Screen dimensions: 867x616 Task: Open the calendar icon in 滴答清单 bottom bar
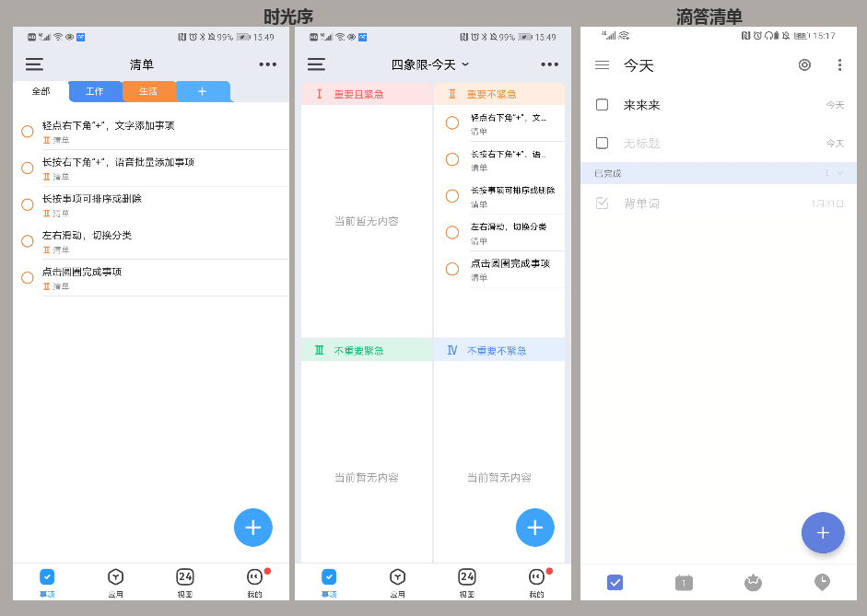[x=684, y=582]
